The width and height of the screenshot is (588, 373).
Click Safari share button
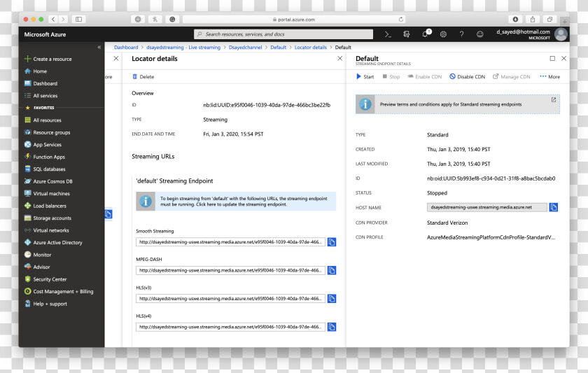(x=533, y=19)
